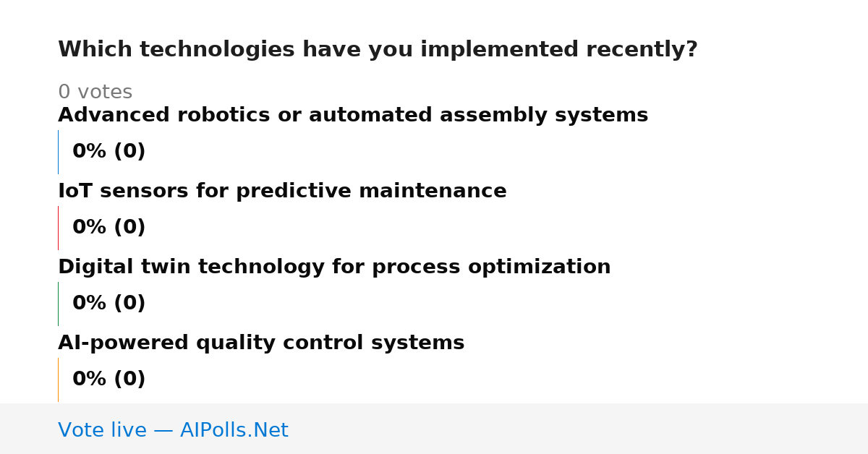Select 'Advanced robotics or automated assembly systems' option
Image resolution: width=868 pixels, height=454 pixels.
click(x=353, y=116)
